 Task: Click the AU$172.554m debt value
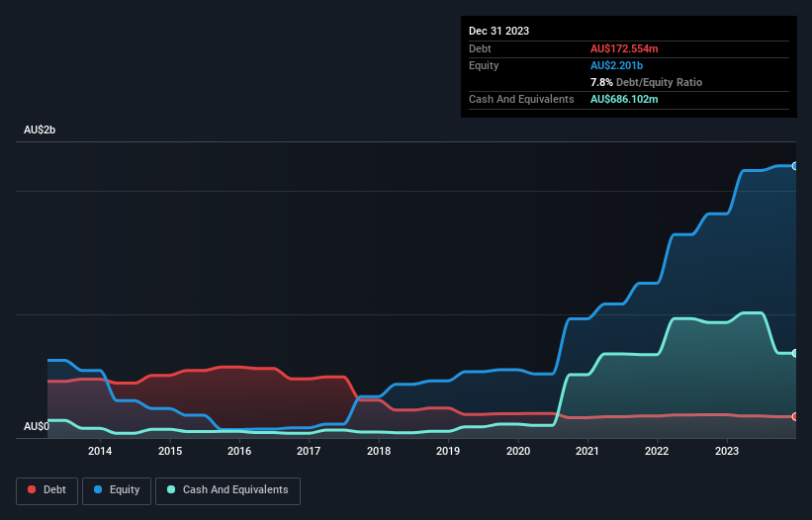[x=624, y=48]
